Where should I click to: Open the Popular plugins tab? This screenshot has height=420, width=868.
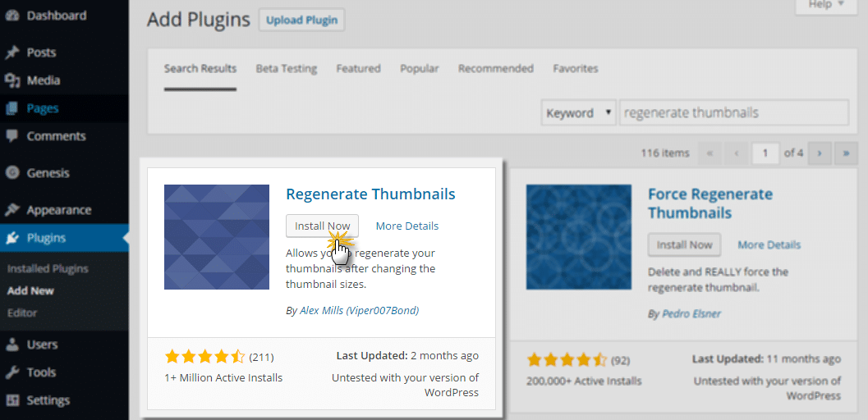[420, 69]
